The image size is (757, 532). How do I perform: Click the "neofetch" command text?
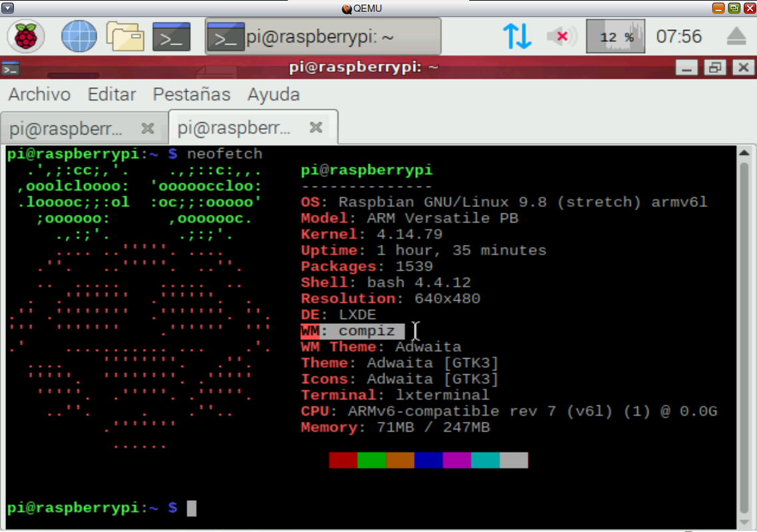[x=224, y=154]
